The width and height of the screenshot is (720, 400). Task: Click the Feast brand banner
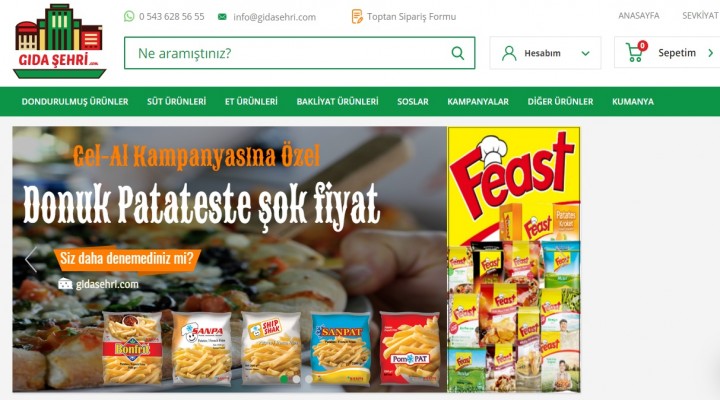tap(514, 259)
